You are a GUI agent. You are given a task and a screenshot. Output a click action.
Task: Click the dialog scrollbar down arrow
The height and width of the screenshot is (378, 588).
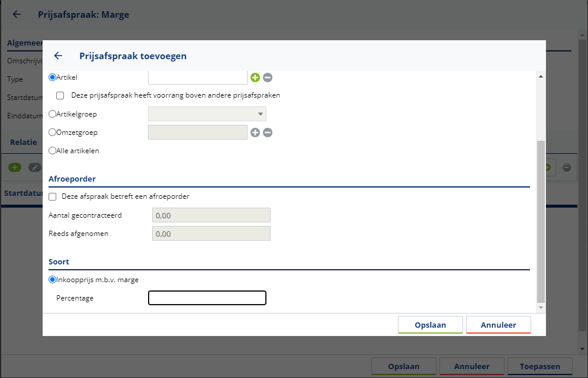click(x=540, y=308)
